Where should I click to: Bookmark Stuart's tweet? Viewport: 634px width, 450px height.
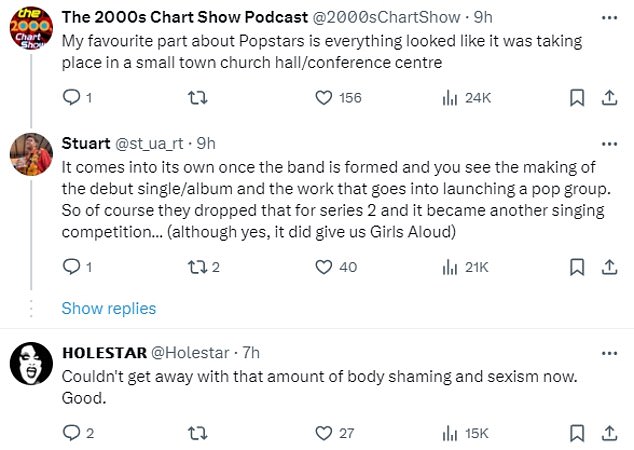pos(577,266)
